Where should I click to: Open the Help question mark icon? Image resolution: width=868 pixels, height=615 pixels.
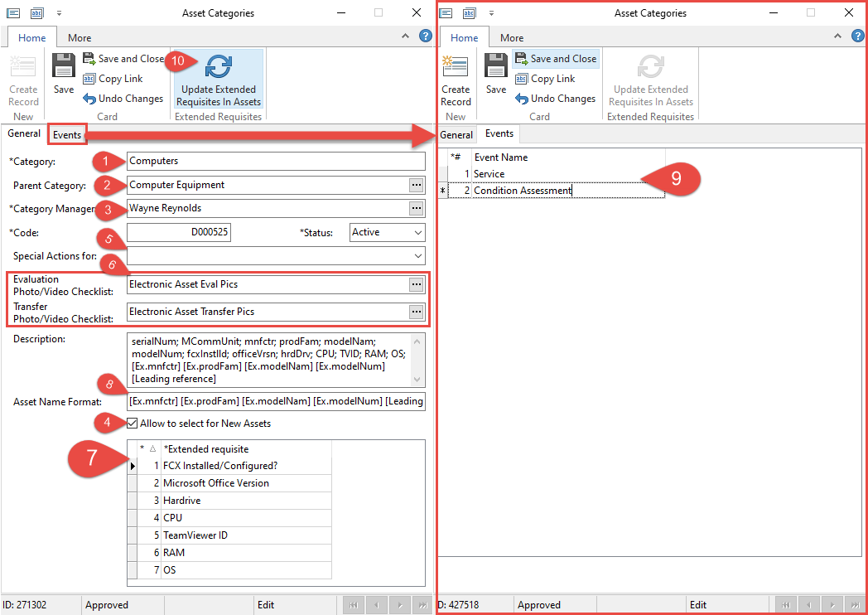click(x=425, y=36)
